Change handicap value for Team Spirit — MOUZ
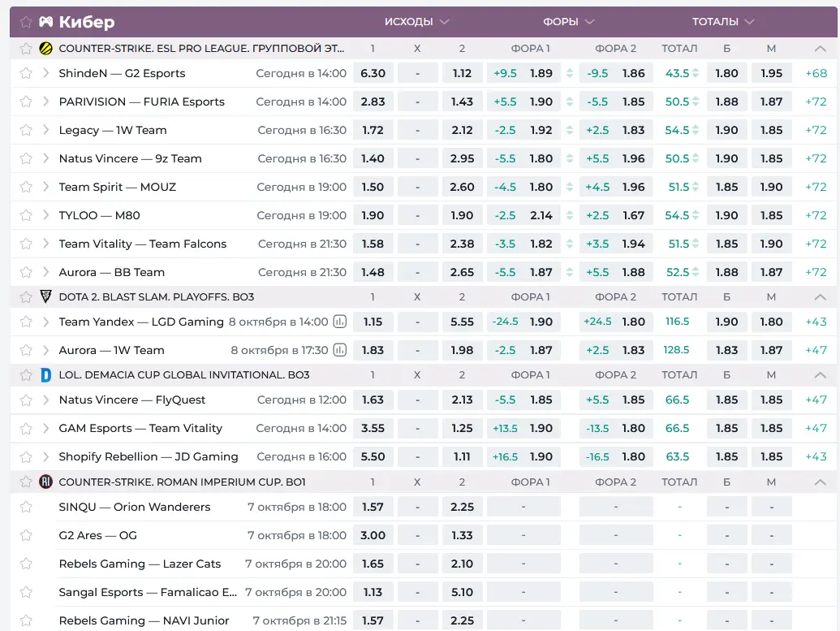The width and height of the screenshot is (840, 631). pyautogui.click(x=570, y=187)
